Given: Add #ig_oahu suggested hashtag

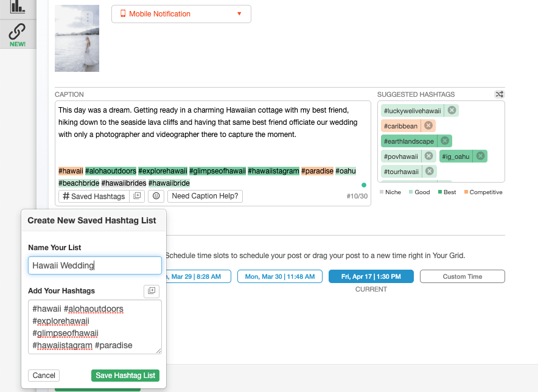Looking at the screenshot, I should click(x=456, y=156).
